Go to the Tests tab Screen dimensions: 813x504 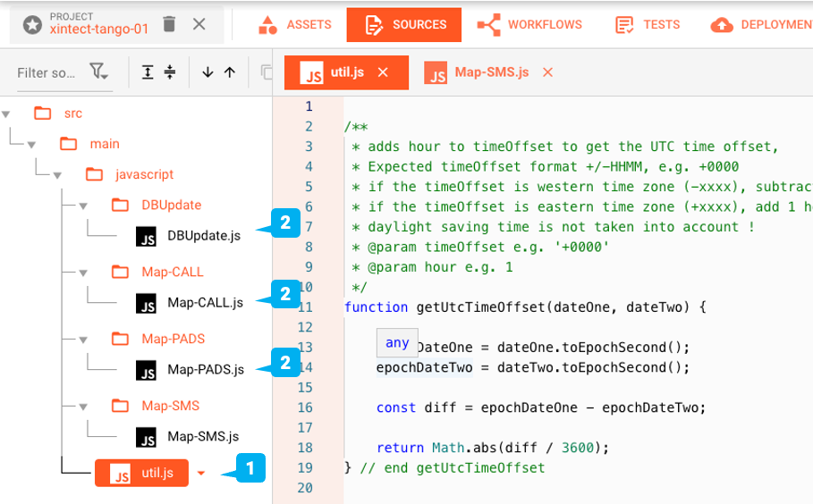click(x=648, y=25)
